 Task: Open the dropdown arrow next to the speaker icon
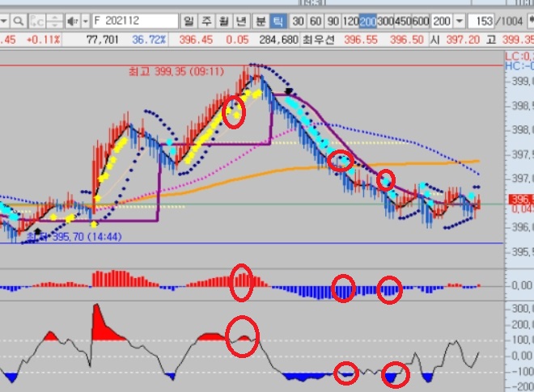(86, 22)
